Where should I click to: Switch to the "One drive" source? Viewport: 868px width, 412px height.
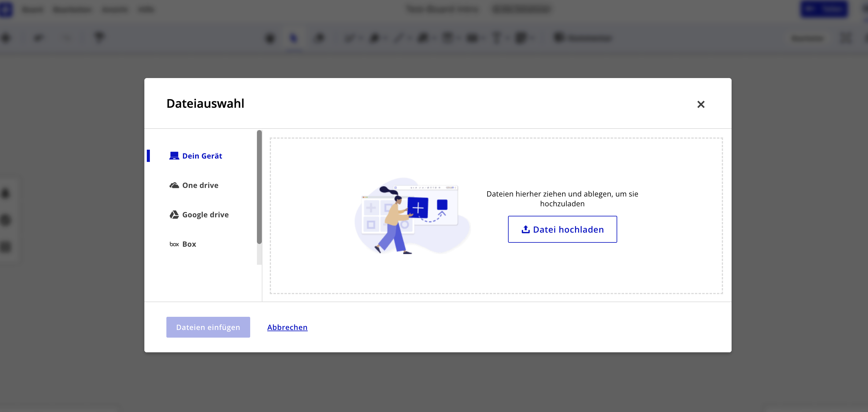point(200,185)
